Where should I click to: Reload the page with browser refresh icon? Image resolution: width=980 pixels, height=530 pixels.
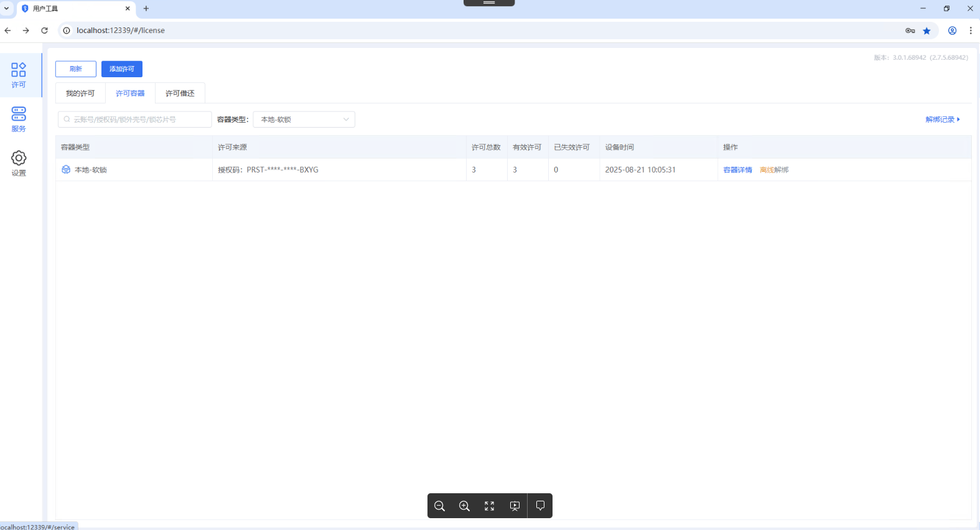coord(44,31)
